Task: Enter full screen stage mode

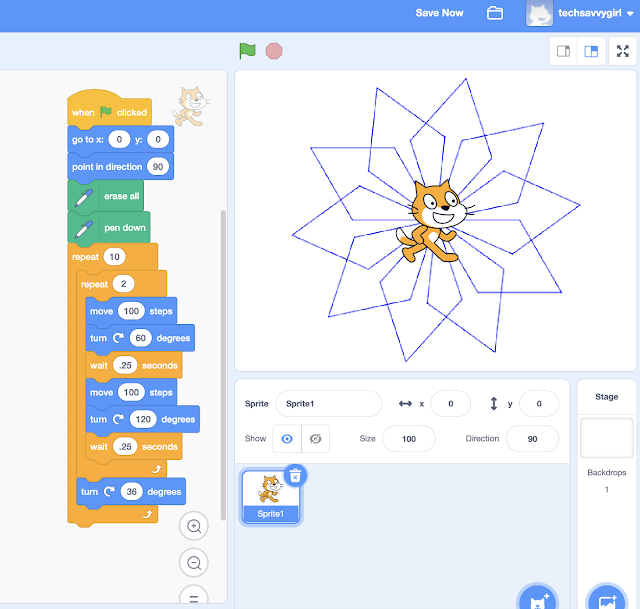Action: (622, 51)
